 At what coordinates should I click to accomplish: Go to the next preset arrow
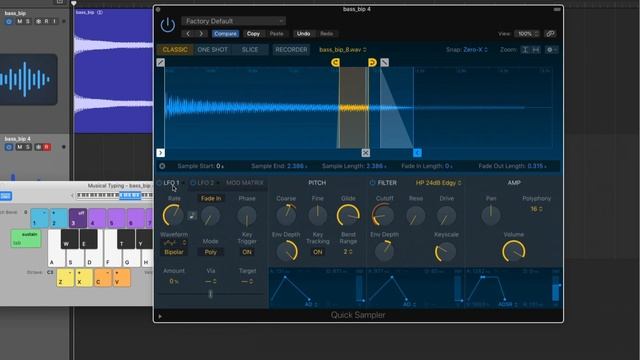[x=201, y=33]
